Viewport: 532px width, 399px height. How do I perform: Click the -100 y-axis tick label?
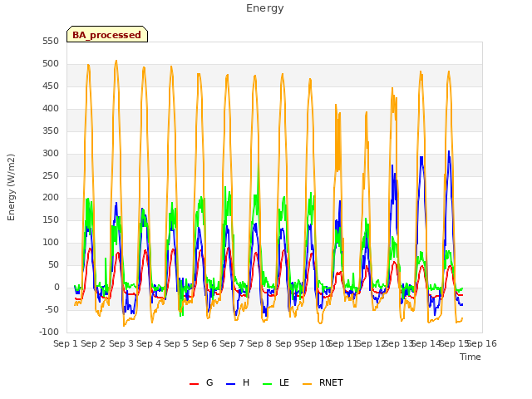click(x=49, y=332)
